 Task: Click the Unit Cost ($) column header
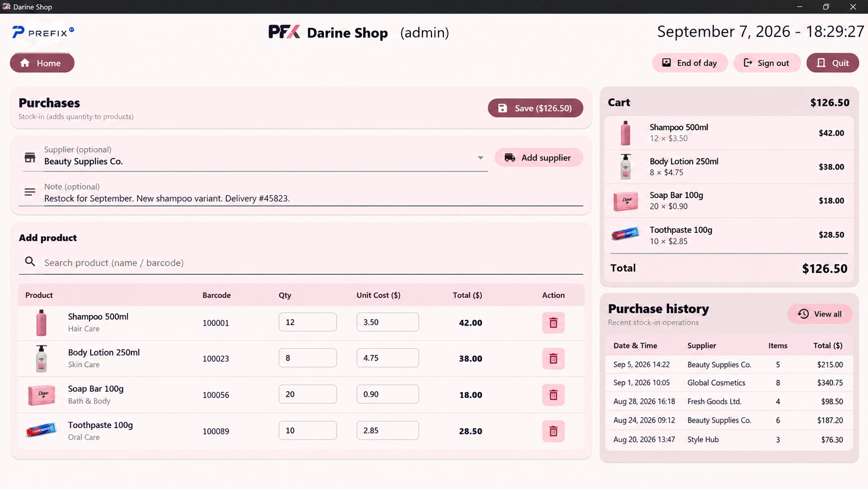(x=378, y=295)
